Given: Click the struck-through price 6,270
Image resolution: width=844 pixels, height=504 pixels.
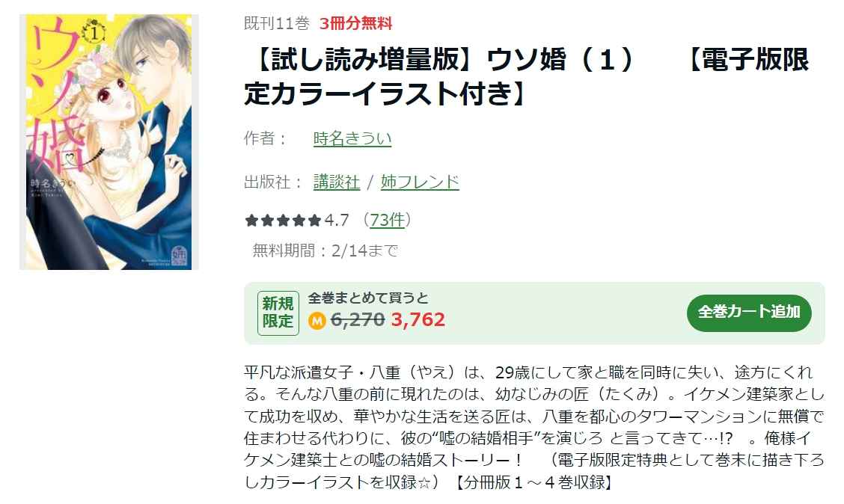Looking at the screenshot, I should tap(358, 320).
